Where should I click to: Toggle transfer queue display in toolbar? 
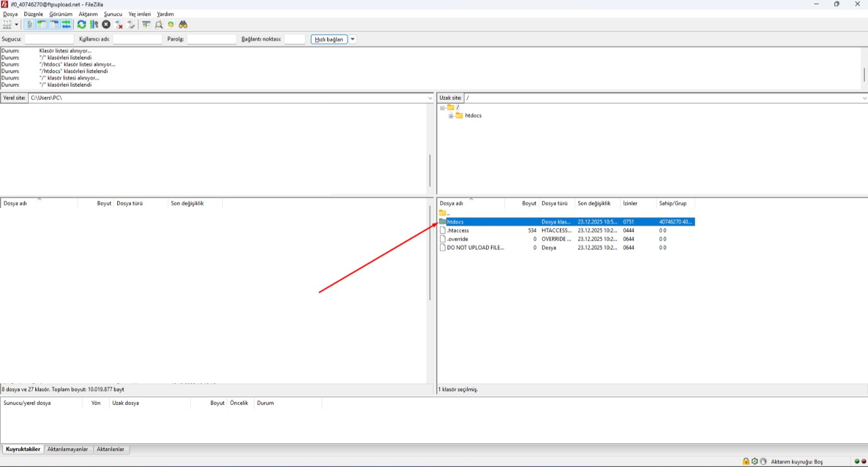(66, 24)
